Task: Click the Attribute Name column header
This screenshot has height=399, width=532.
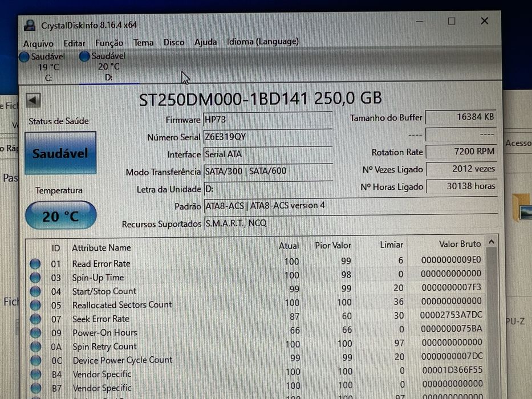Action: pyautogui.click(x=101, y=248)
